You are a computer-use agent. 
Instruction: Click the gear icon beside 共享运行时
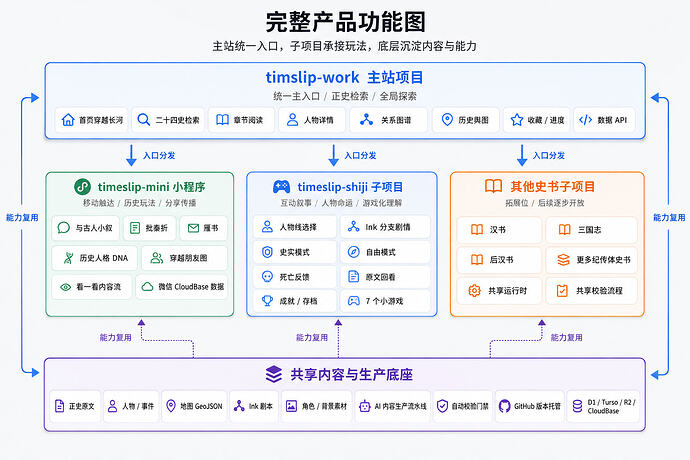(x=474, y=291)
